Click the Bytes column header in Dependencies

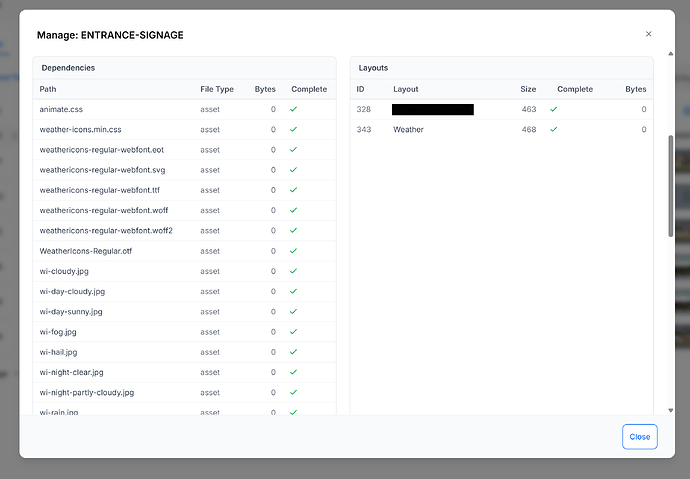click(265, 89)
